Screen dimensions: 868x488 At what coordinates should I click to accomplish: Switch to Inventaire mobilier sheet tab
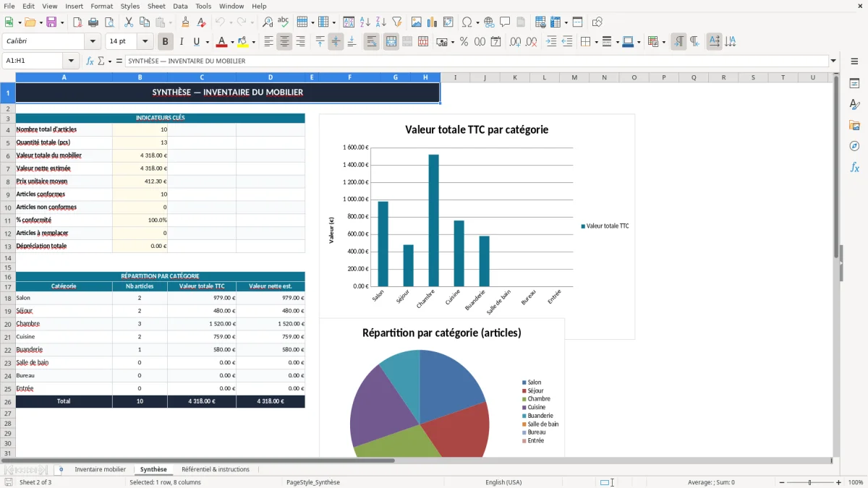(100, 469)
